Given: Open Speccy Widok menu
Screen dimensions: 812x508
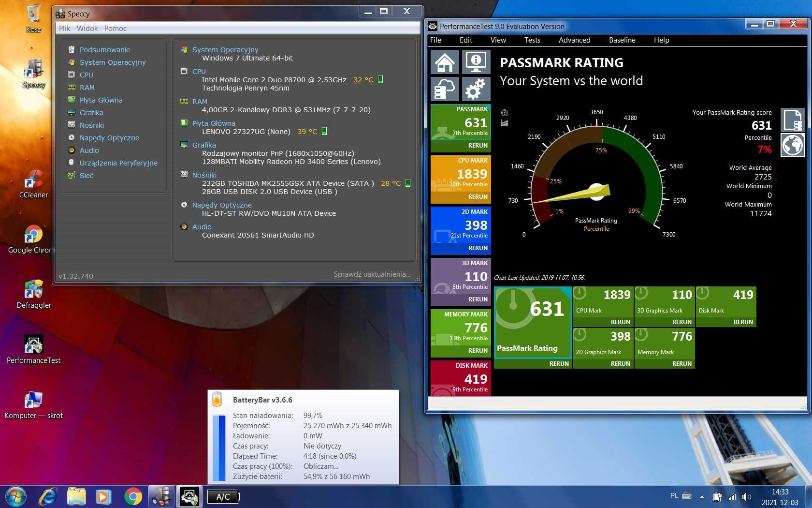Looking at the screenshot, I should point(87,29).
